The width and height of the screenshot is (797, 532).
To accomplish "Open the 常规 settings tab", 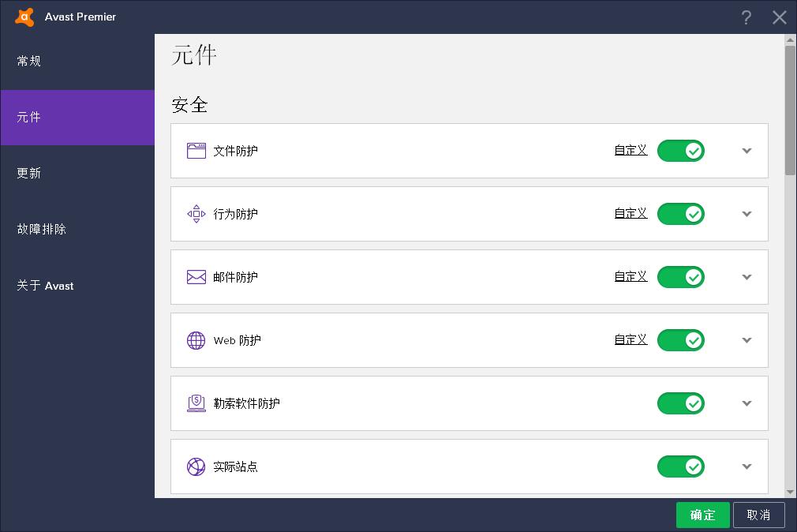I will pyautogui.click(x=29, y=61).
